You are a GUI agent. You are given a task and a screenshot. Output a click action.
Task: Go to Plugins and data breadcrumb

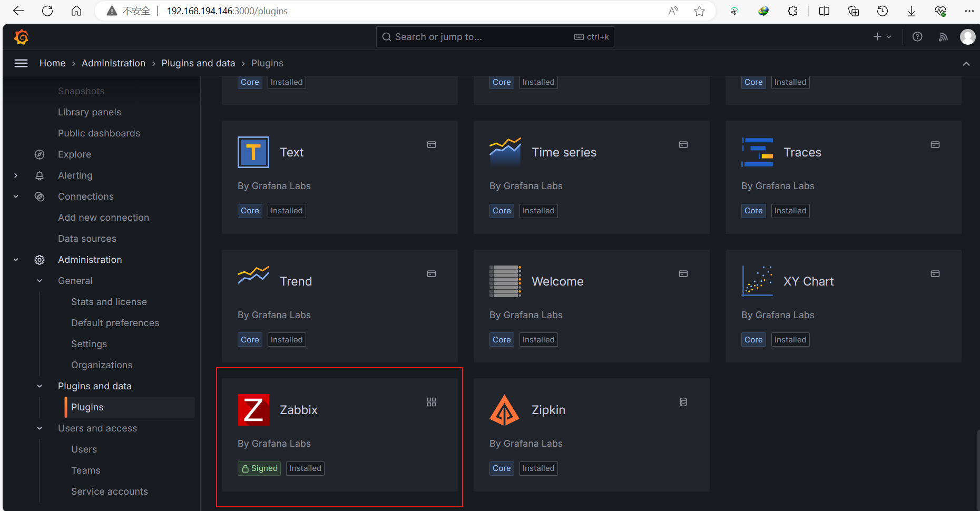coord(198,63)
